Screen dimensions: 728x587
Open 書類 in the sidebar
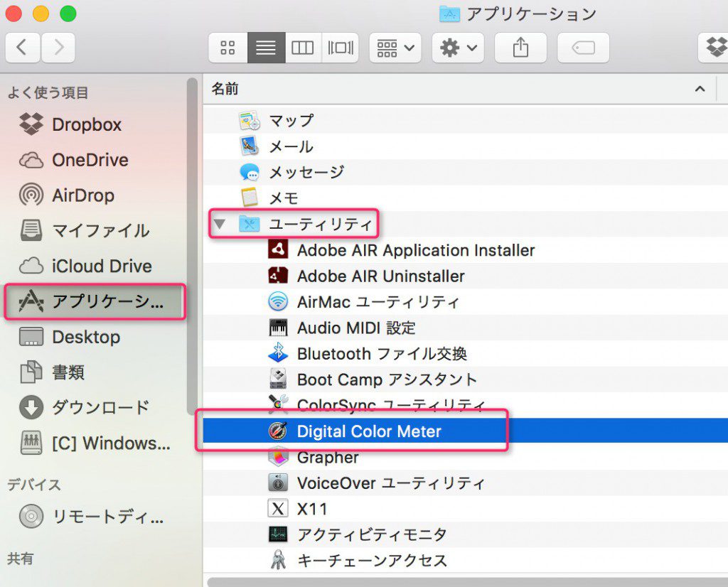tap(95, 372)
